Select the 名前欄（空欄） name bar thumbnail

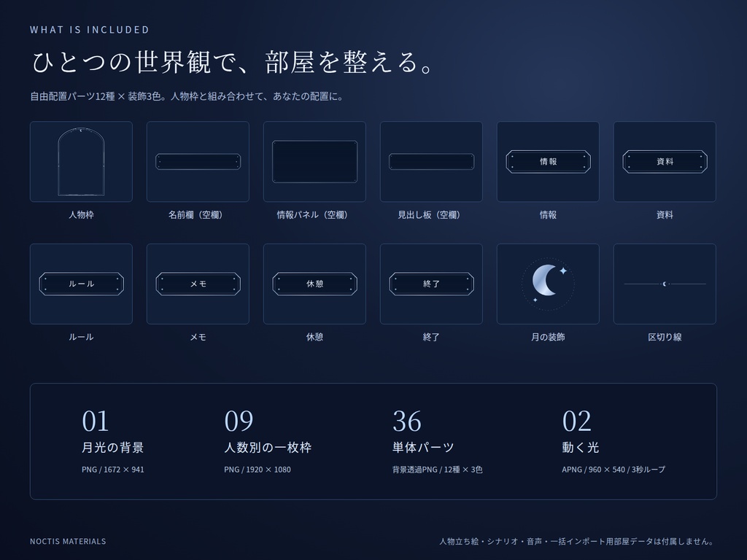pos(198,161)
